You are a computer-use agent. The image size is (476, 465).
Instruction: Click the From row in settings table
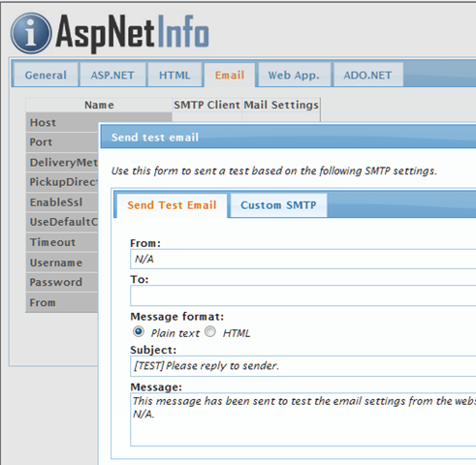click(x=43, y=302)
